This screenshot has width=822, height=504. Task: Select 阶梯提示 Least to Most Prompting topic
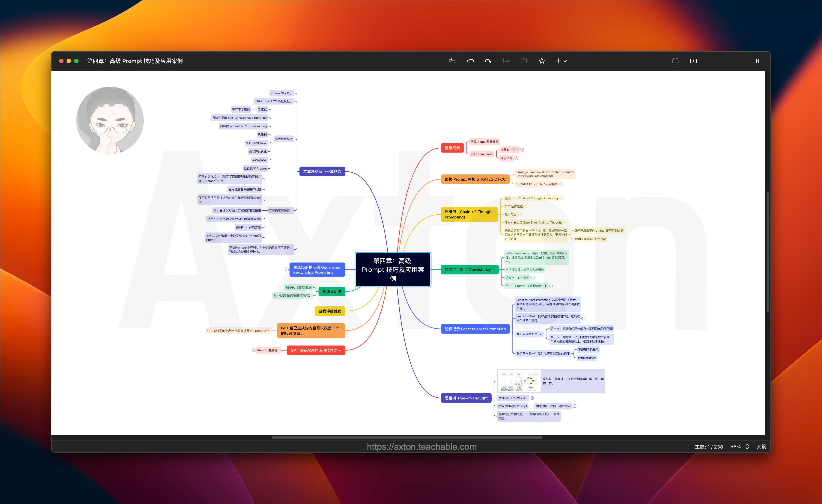[475, 329]
